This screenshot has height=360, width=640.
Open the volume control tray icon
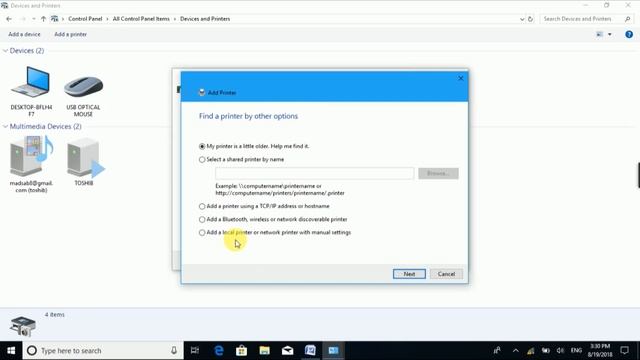click(560, 351)
